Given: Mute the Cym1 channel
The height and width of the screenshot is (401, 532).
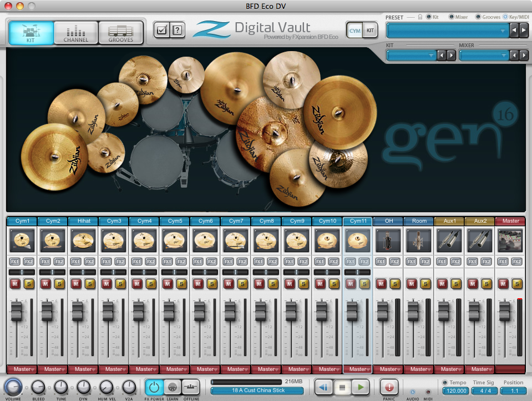Looking at the screenshot, I should click(x=16, y=283).
